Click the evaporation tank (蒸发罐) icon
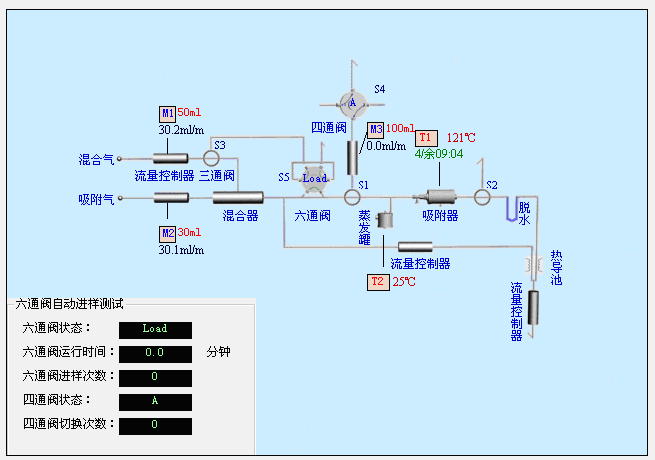The width and height of the screenshot is (655, 460). click(x=385, y=220)
